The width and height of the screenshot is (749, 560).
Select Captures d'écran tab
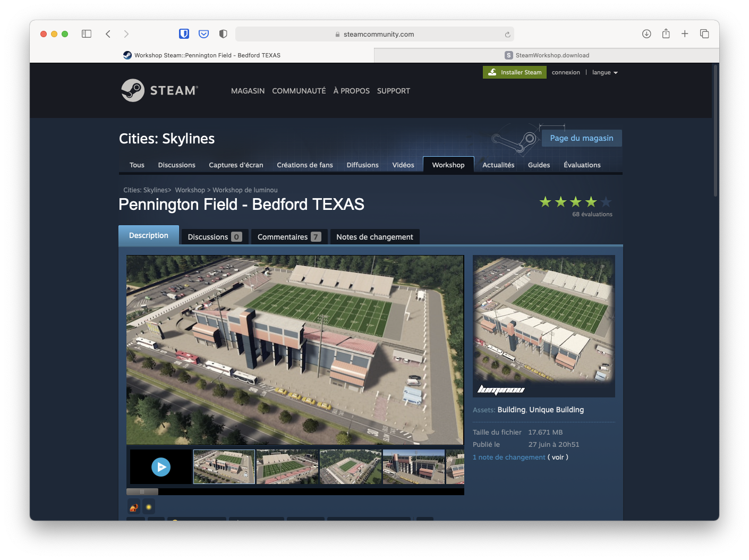[236, 165]
